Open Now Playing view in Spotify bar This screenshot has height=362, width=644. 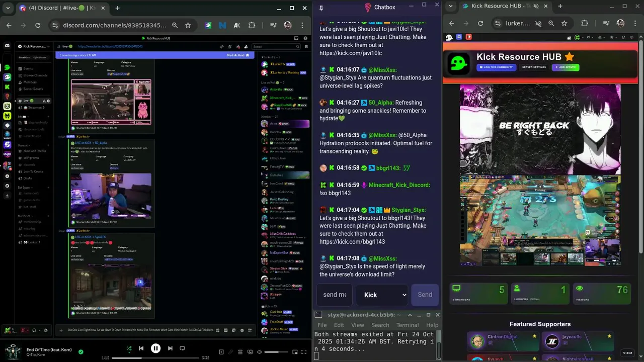[221, 352]
